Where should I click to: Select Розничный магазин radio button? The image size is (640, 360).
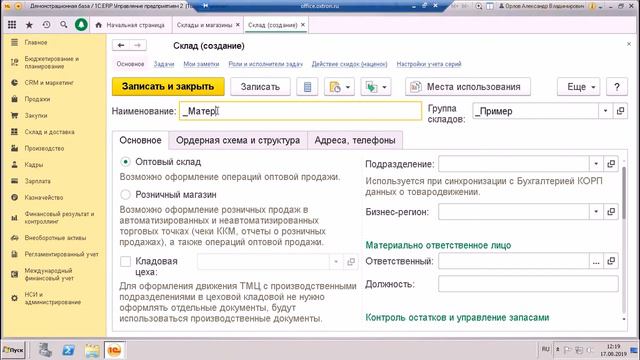click(x=125, y=195)
